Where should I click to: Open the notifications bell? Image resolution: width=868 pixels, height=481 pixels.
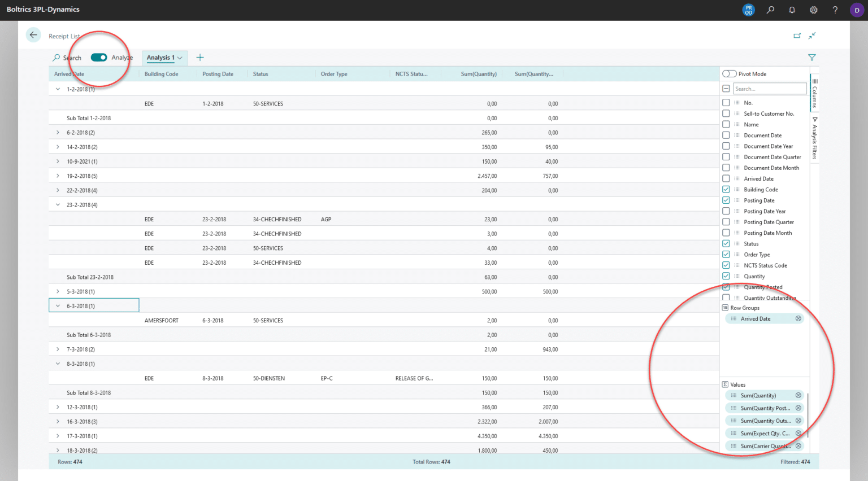pyautogui.click(x=792, y=10)
